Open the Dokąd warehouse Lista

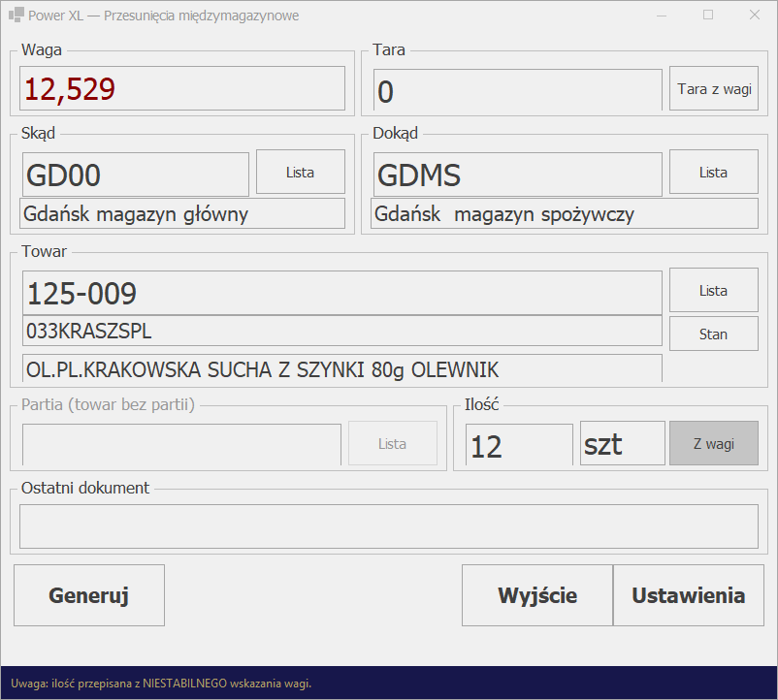pyautogui.click(x=714, y=172)
